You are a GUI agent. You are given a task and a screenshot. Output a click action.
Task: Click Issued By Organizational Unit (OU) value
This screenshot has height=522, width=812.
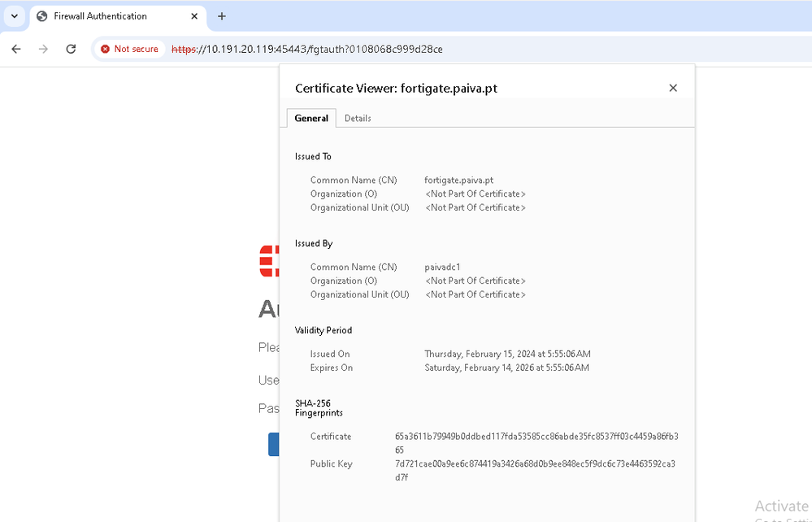(x=475, y=294)
